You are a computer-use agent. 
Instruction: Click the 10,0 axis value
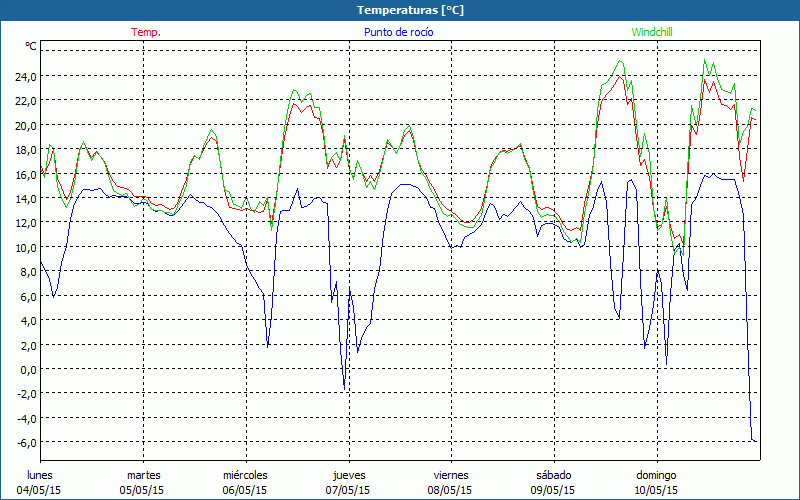coord(26,247)
